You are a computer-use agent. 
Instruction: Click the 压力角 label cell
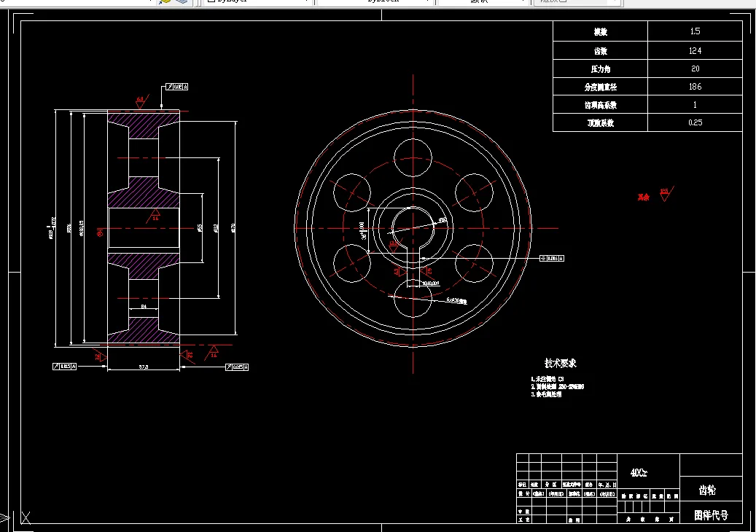[x=600, y=69]
